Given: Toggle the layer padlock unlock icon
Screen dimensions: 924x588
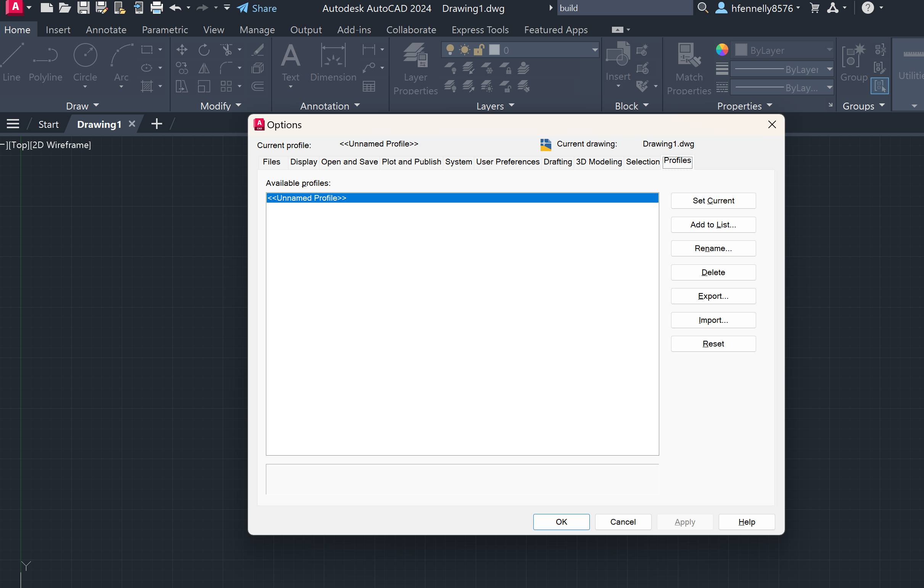Looking at the screenshot, I should (x=478, y=49).
